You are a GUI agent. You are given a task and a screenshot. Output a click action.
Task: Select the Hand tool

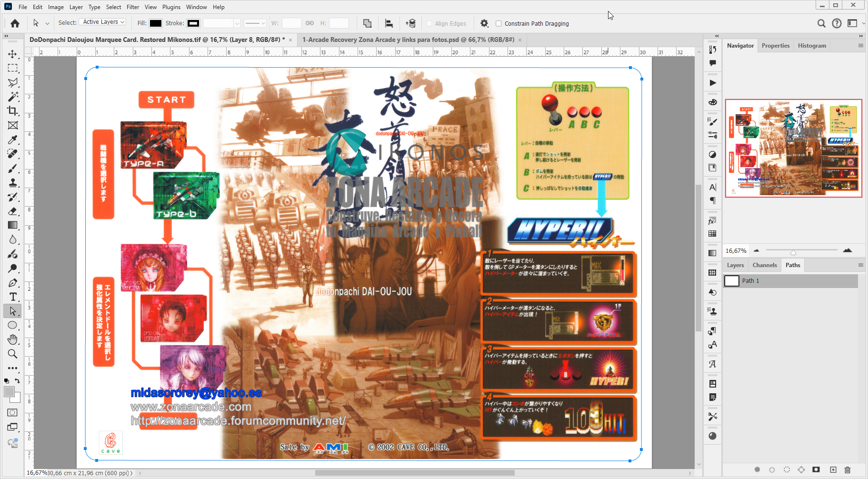[13, 339]
